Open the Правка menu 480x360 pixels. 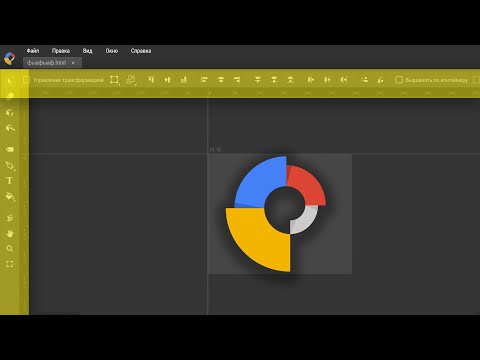tap(61, 51)
